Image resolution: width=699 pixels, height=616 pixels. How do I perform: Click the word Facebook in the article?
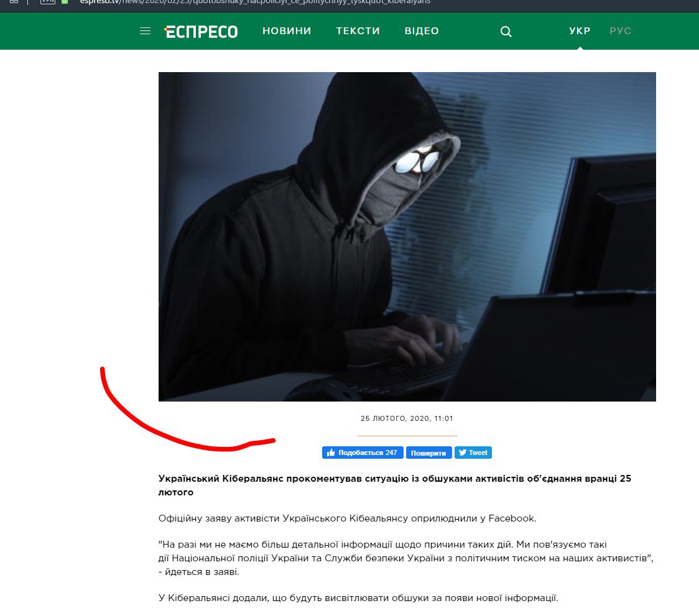click(x=512, y=518)
